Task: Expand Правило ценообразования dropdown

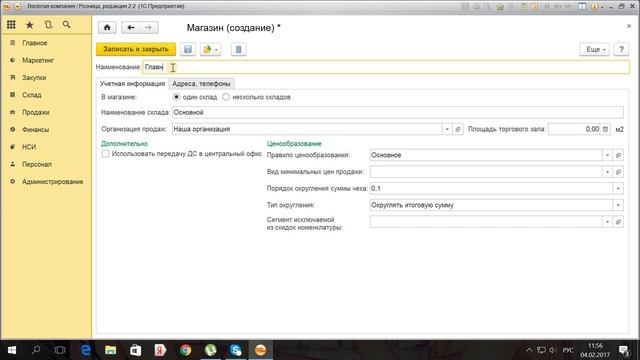Action: click(607, 155)
